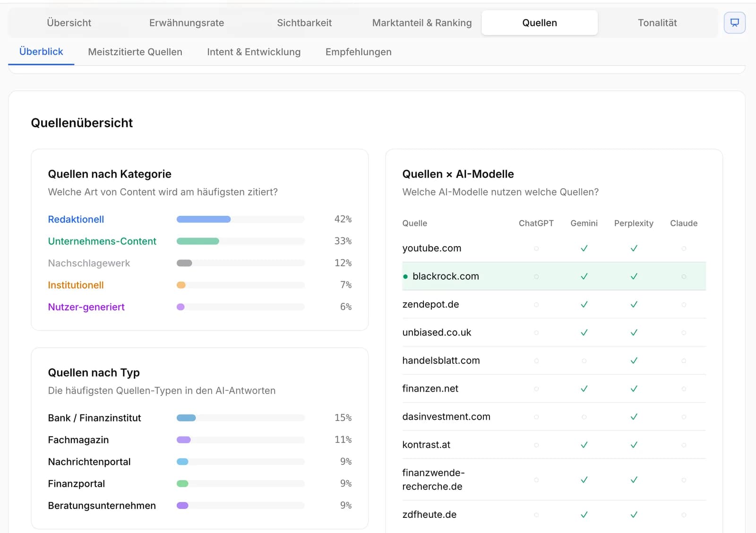Select the finanzwende-recherche.de source row
Screen dimensions: 756x533
tap(554, 480)
